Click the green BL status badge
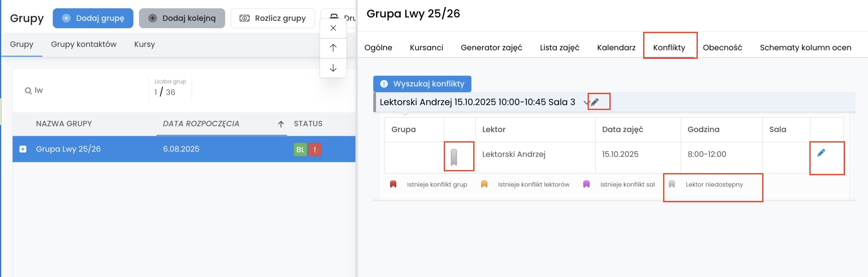Viewport: 868px width, 277px height. point(300,149)
